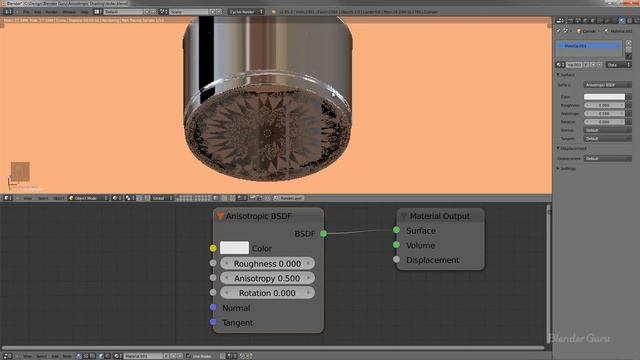Click the Default screen layout name field
This screenshot has width=640, height=360.
(x=123, y=12)
